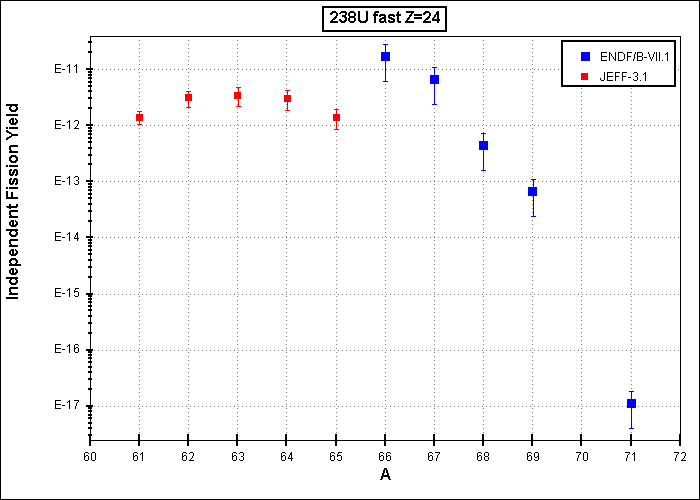
Task: Click the blue data point at A=69
Action: (x=532, y=192)
